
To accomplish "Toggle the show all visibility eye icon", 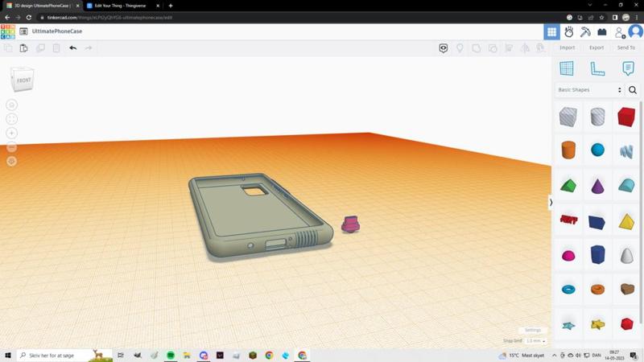I will point(444,48).
